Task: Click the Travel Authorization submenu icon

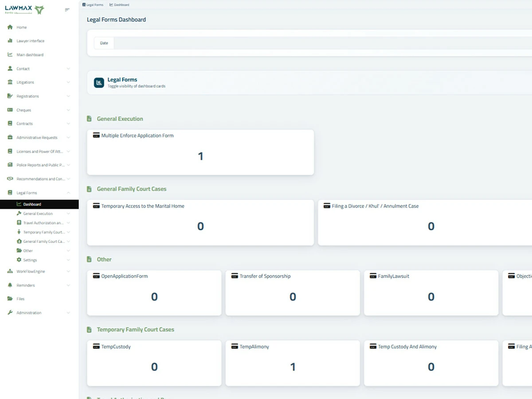Action: click(19, 223)
